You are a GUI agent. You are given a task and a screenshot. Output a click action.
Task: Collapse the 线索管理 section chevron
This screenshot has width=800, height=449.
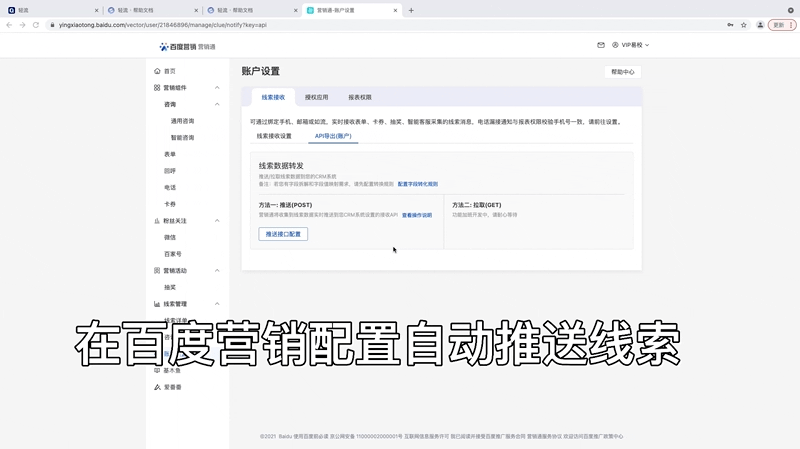point(217,304)
